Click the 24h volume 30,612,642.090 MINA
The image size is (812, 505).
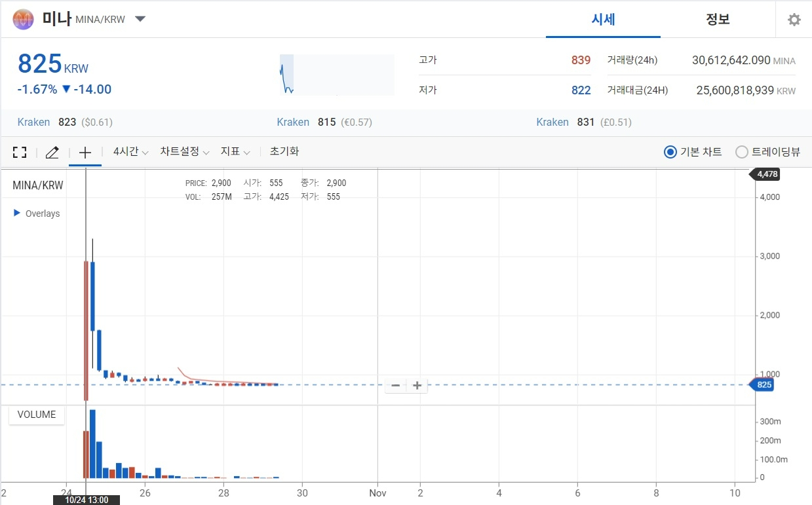744,60
